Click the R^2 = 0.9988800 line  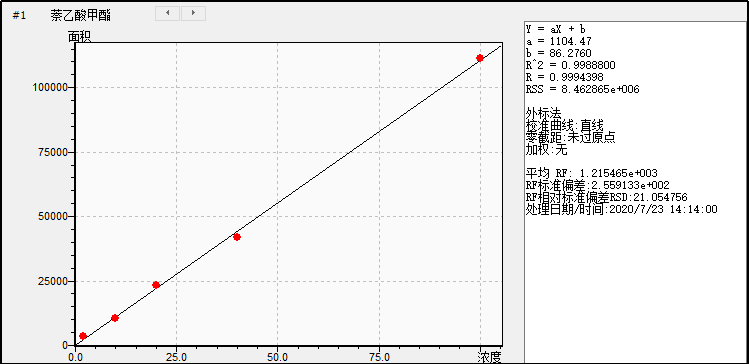coord(570,65)
